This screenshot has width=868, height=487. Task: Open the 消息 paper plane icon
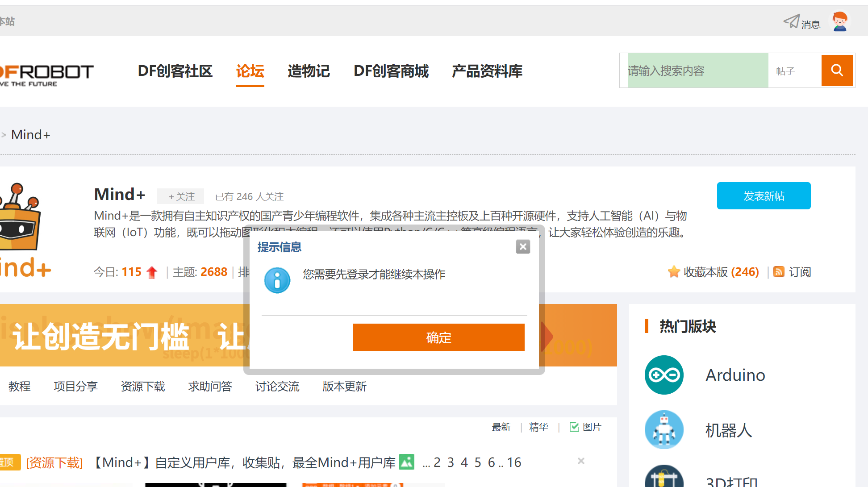point(792,21)
